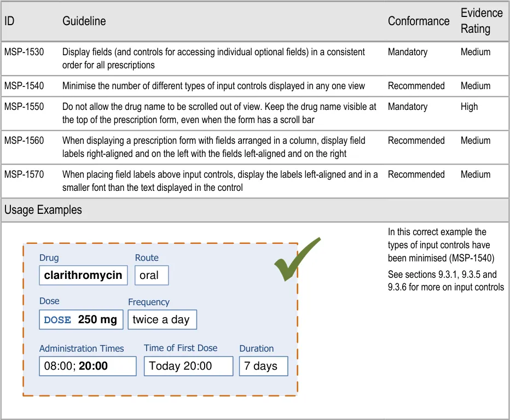This screenshot has height=420, width=510.
Task: Open the Frequency field showing twice a day
Action: pos(161,319)
